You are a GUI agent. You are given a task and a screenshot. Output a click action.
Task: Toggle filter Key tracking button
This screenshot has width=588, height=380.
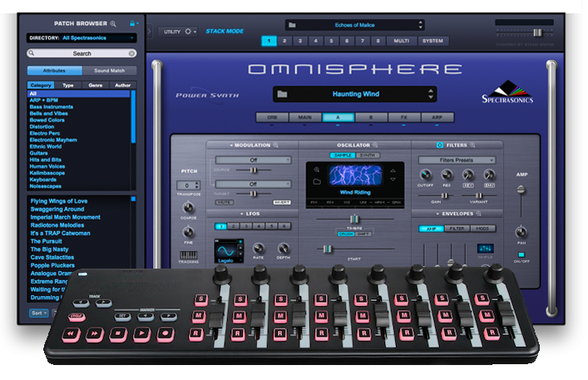(x=468, y=185)
